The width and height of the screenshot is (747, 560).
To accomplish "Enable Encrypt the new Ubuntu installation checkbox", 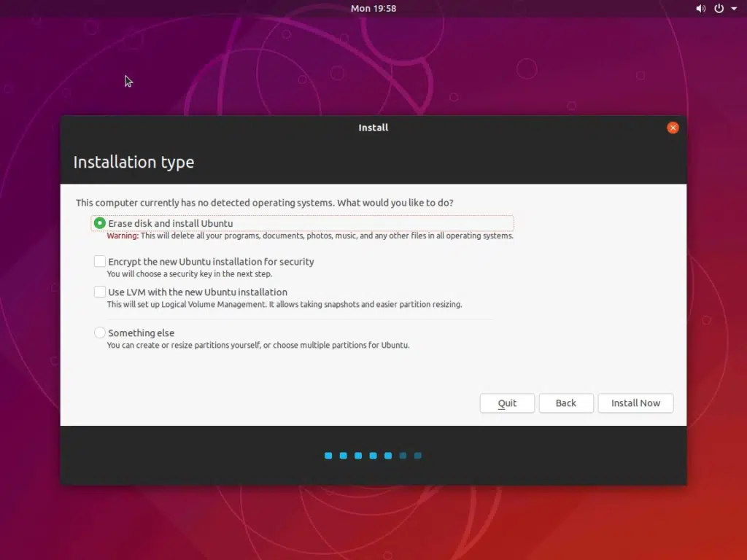I will click(x=99, y=261).
